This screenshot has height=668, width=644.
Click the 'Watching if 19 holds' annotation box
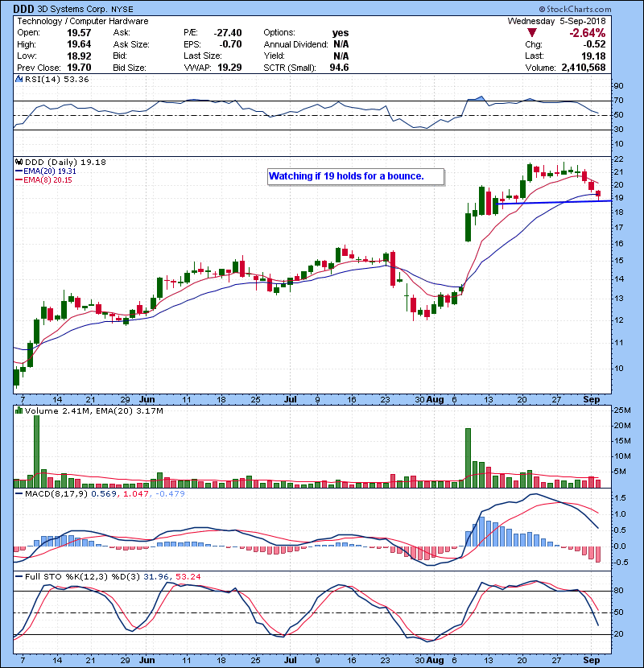pos(356,176)
